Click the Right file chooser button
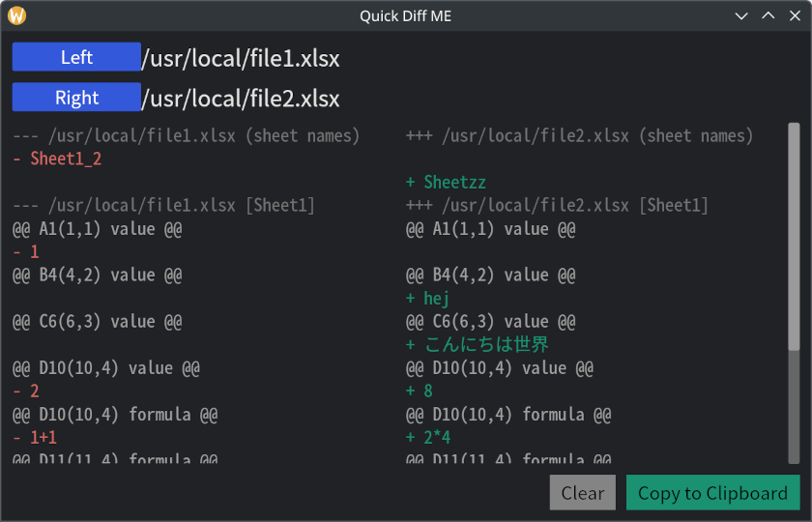812x522 pixels. (76, 98)
